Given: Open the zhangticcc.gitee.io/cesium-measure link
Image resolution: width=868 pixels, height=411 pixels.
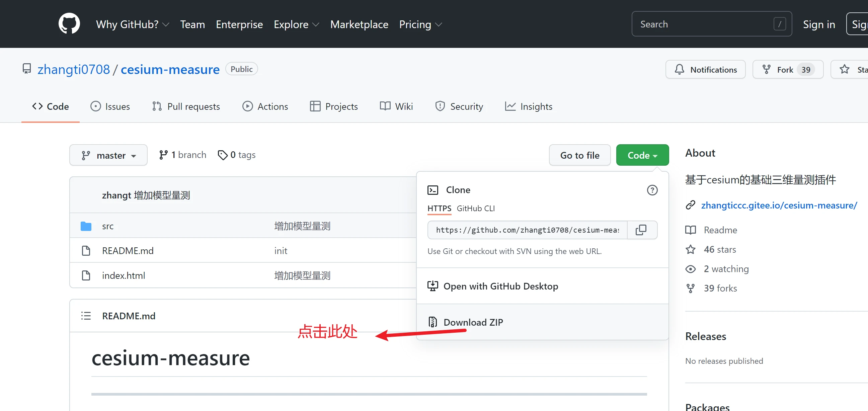Looking at the screenshot, I should 779,205.
